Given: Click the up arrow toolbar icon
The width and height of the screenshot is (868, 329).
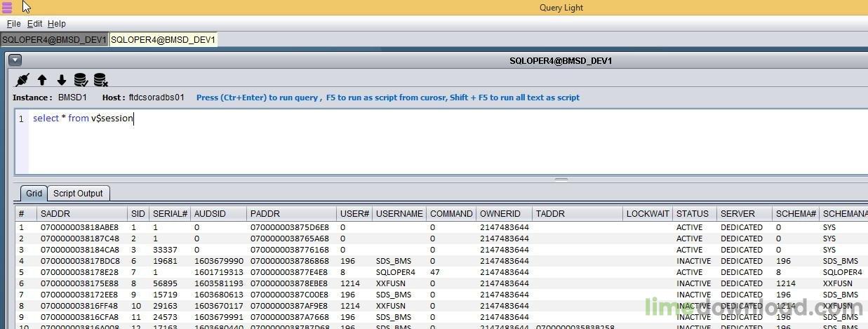Looking at the screenshot, I should tap(42, 80).
